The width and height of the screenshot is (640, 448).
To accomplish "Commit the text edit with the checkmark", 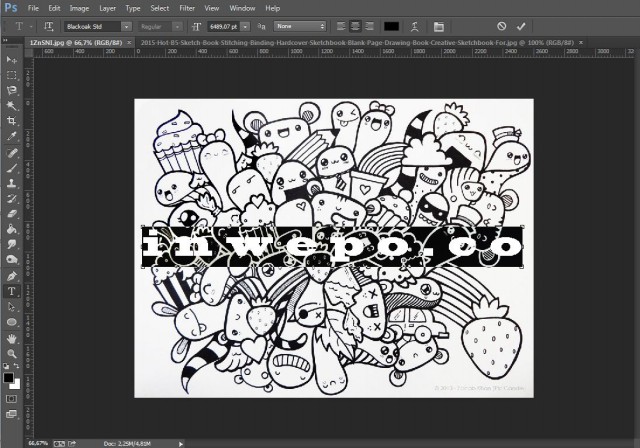I will [x=521, y=26].
